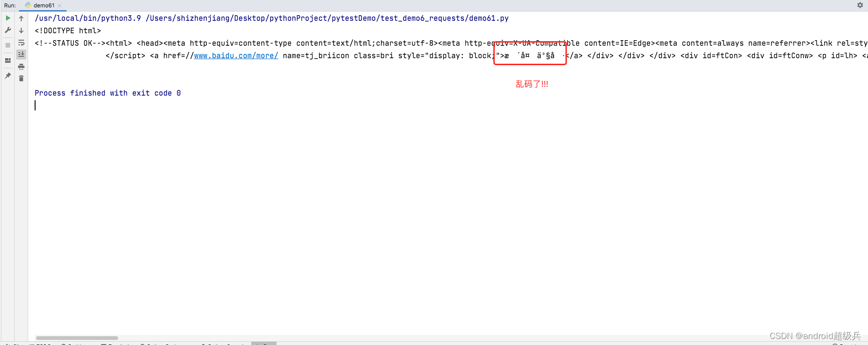Click the "Process finished with exit code 0" line

click(x=108, y=93)
